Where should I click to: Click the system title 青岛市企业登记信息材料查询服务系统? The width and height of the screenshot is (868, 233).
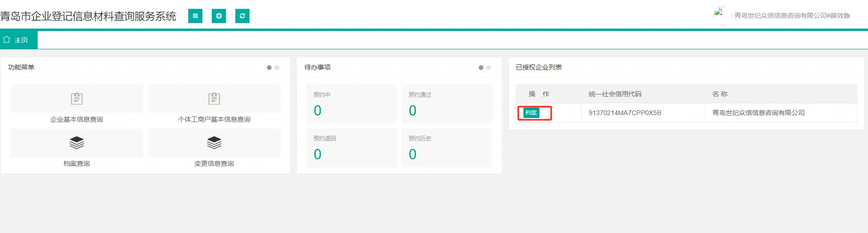88,16
